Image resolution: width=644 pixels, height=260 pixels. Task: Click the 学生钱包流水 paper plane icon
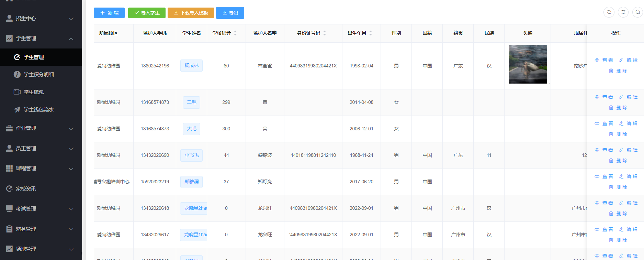click(17, 110)
